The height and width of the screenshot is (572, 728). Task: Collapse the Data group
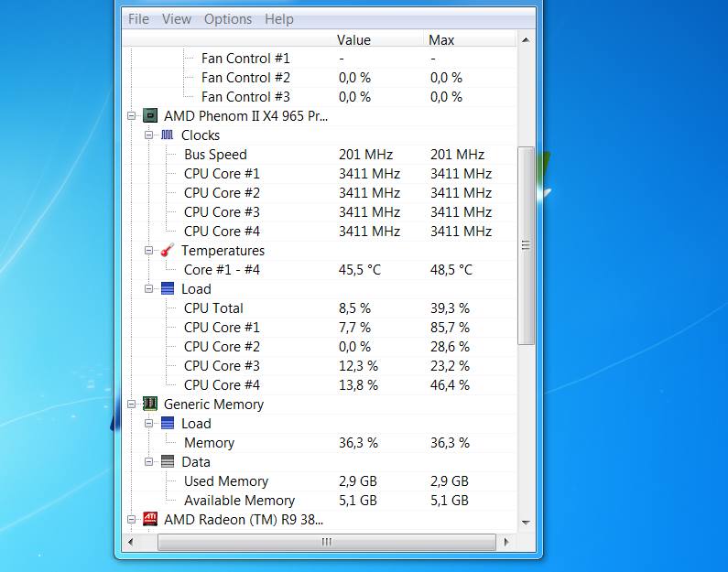click(148, 461)
